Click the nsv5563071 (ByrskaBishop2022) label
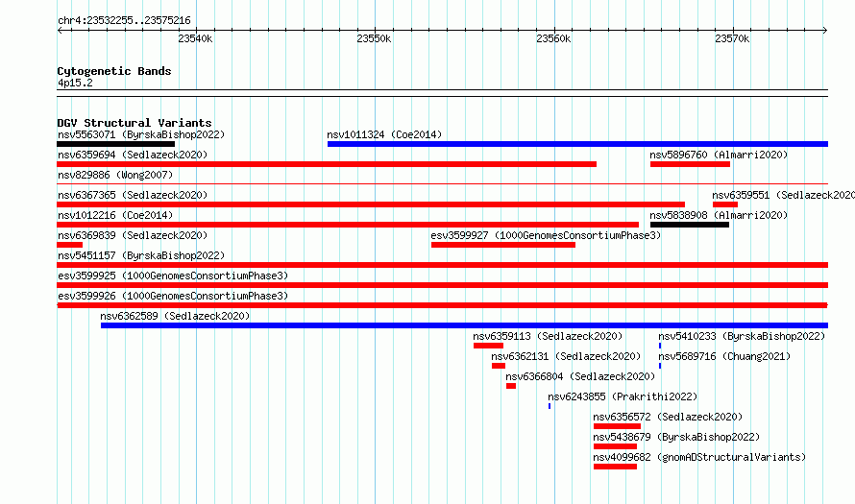Viewport: 855px width, 504px height. pos(141,134)
